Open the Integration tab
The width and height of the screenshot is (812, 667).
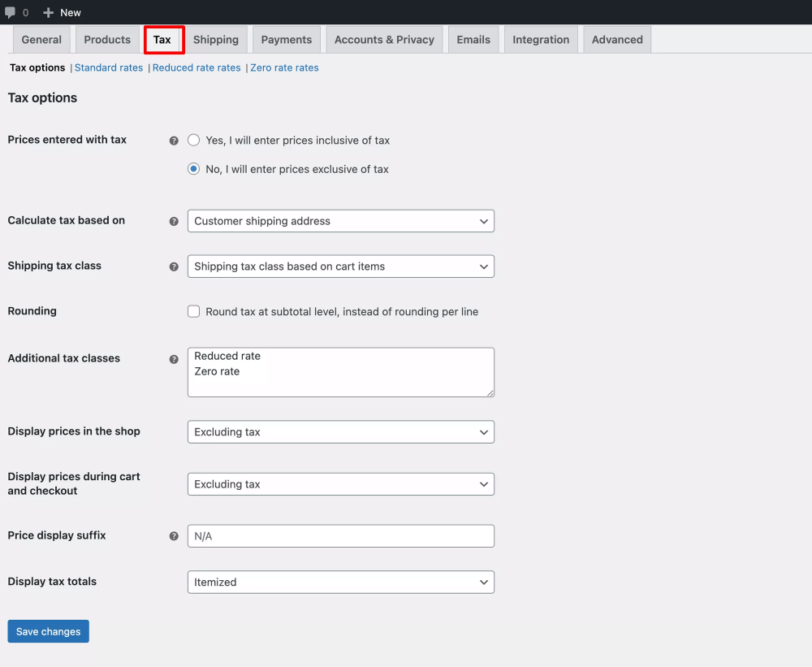tap(541, 39)
